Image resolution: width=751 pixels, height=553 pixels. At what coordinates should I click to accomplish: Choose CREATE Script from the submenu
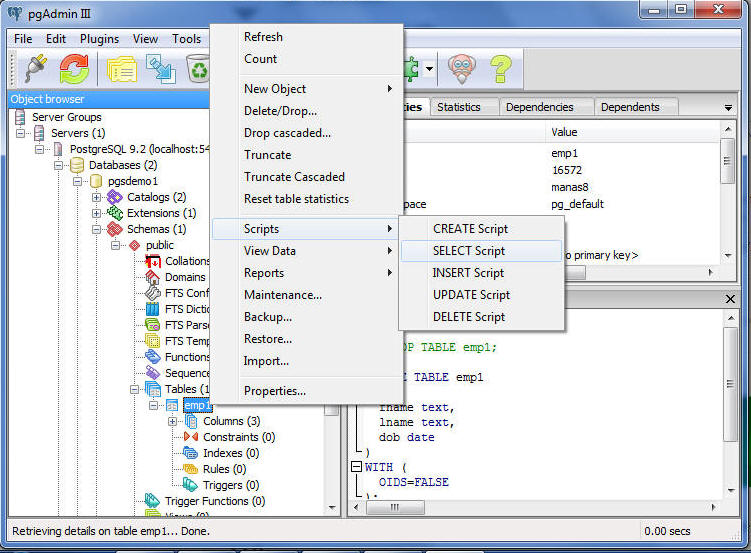[x=480, y=229]
